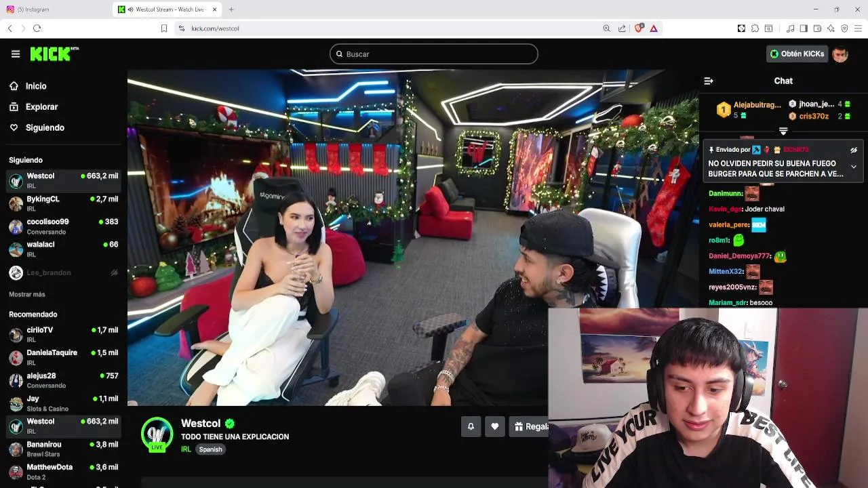Click the Regalar gift button
Screen dimensions: 868x488
point(530,426)
